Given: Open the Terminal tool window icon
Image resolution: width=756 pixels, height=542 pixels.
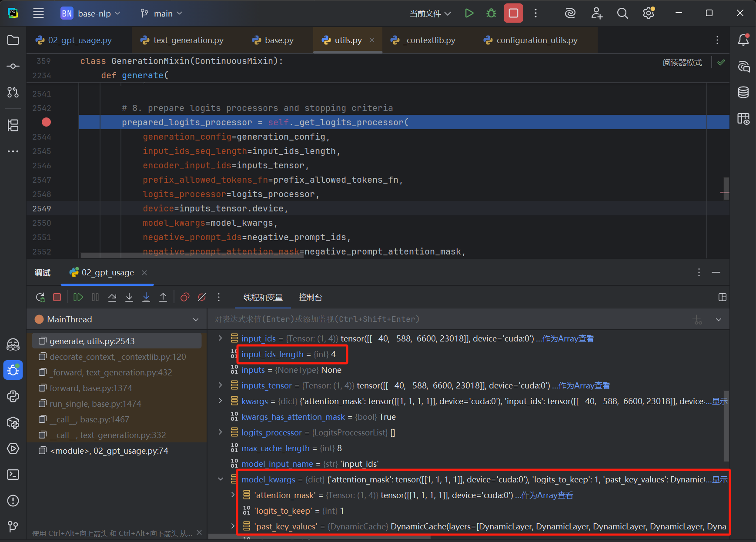Looking at the screenshot, I should click(x=13, y=475).
